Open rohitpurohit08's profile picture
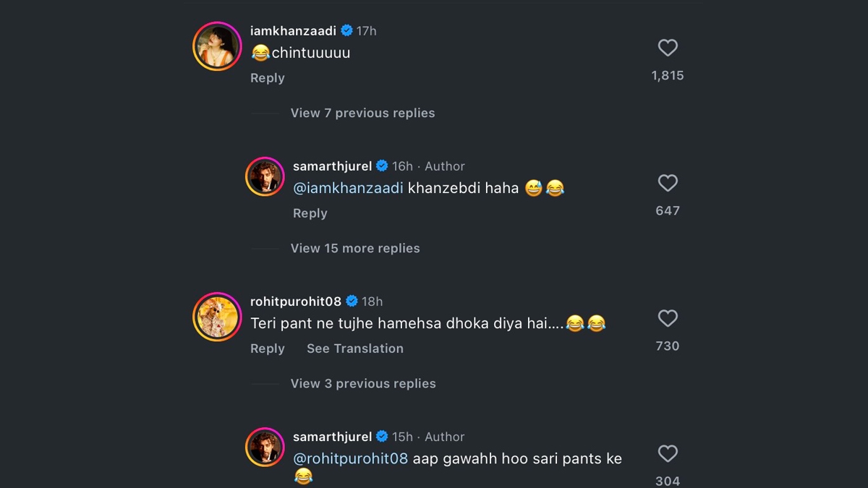The width and height of the screenshot is (868, 488). point(216,317)
